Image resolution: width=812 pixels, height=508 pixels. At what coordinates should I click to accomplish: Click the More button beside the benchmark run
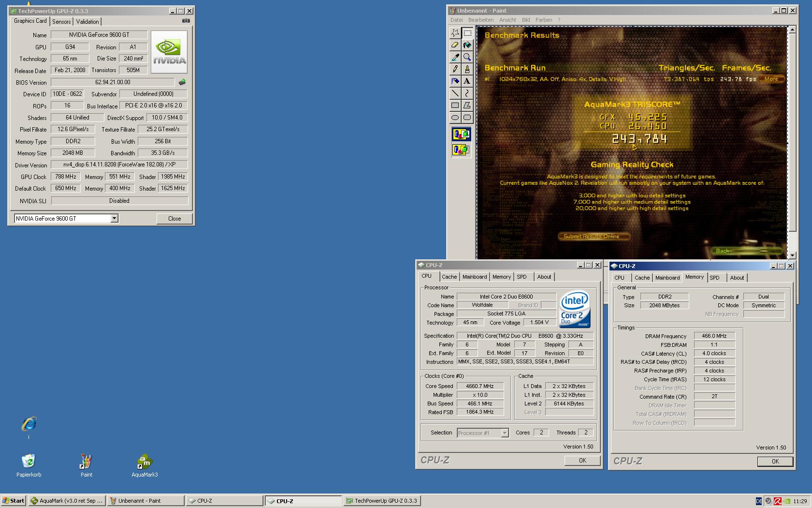click(771, 79)
